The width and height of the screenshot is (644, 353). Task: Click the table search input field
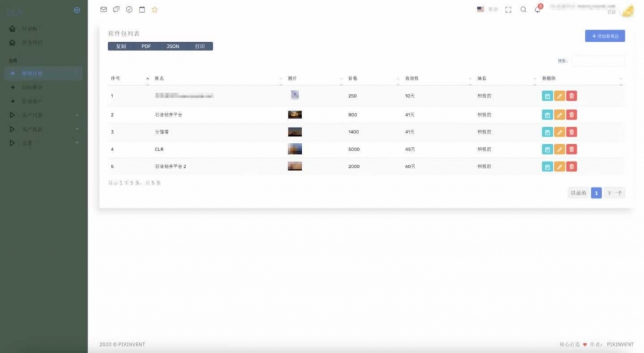coord(597,61)
